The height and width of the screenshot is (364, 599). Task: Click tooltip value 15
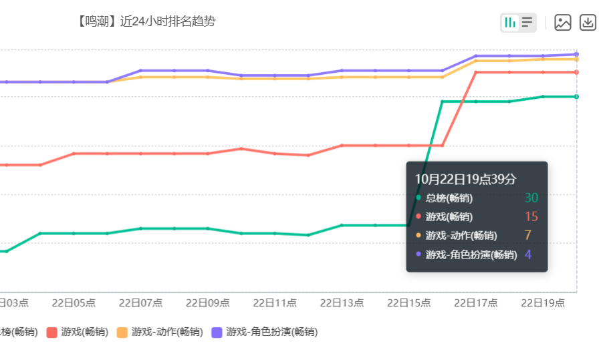(531, 216)
